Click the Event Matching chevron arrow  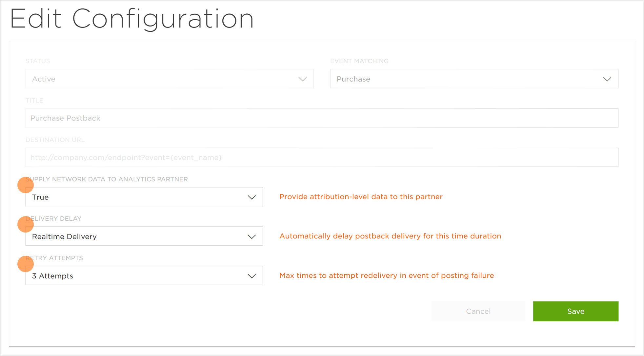click(x=607, y=79)
